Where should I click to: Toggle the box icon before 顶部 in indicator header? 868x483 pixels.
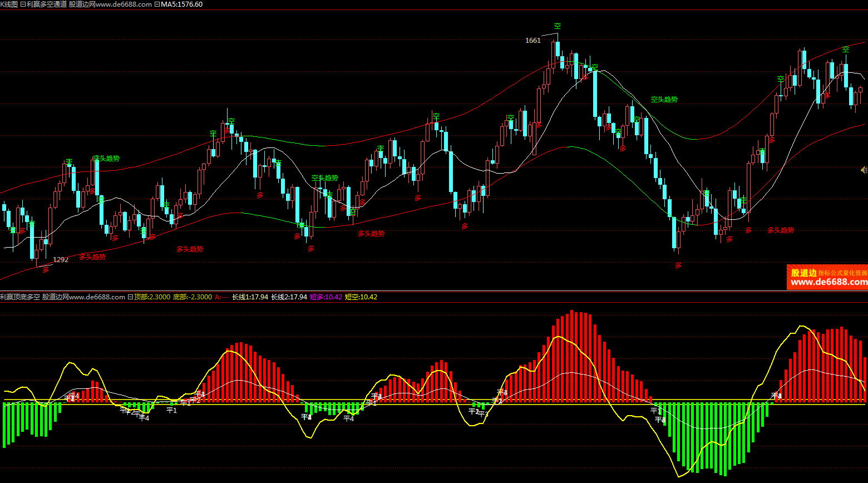(130, 297)
